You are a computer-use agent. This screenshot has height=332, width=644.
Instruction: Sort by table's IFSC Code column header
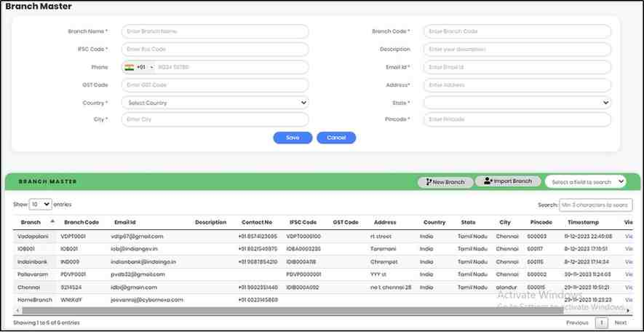pyautogui.click(x=303, y=222)
